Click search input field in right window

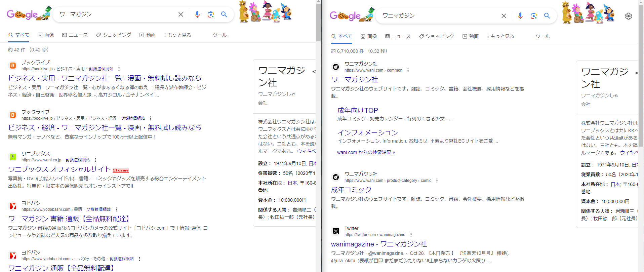[x=439, y=16]
